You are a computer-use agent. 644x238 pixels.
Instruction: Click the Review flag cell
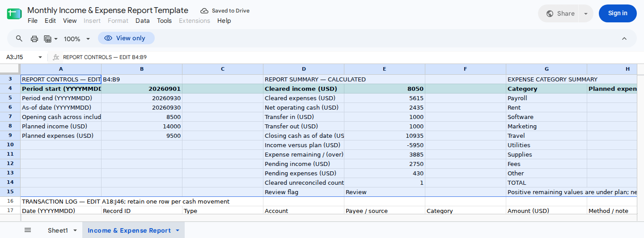304,192
